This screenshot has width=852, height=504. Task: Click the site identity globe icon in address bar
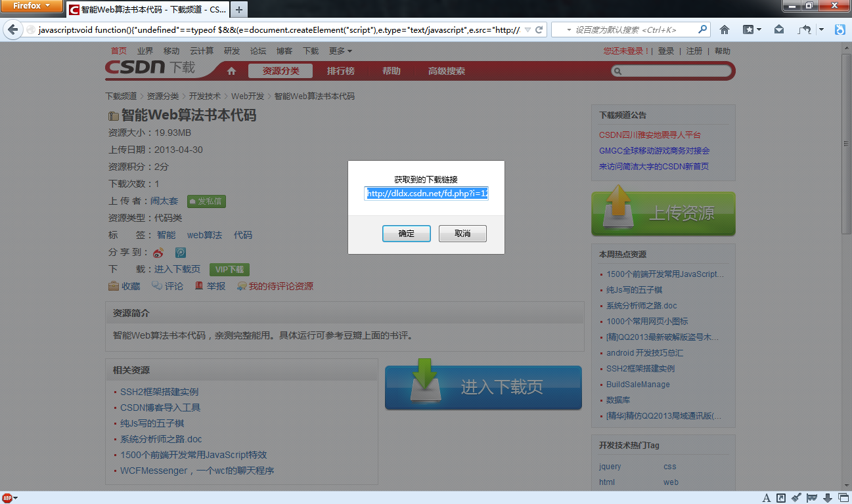[x=30, y=30]
